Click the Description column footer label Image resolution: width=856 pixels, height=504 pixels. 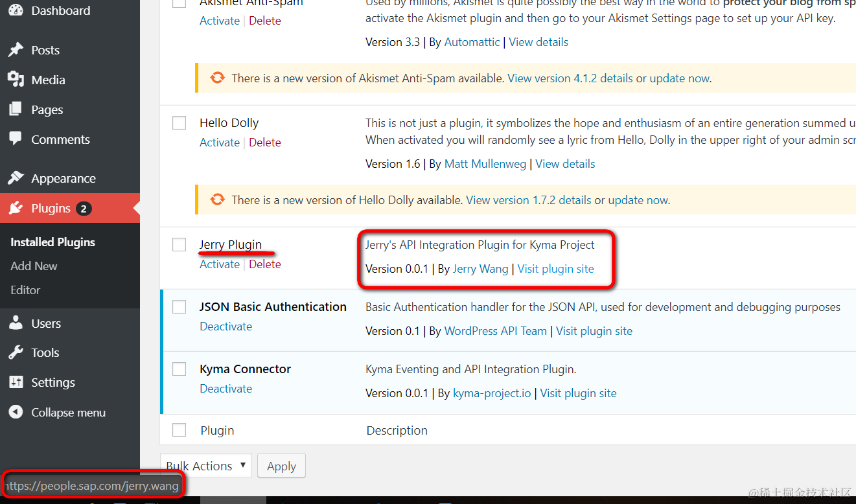(x=397, y=431)
